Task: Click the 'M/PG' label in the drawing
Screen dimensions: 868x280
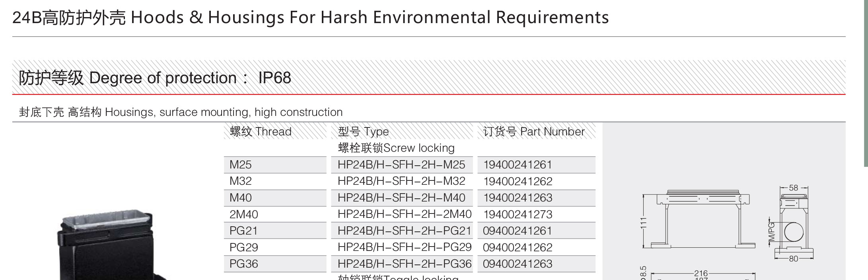Action: pyautogui.click(x=771, y=232)
